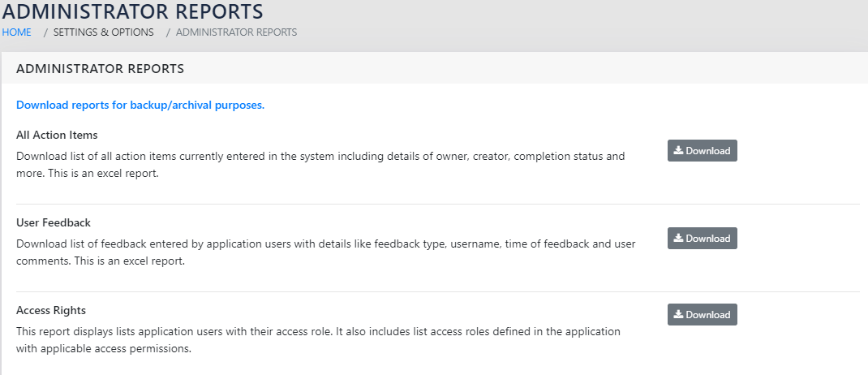The width and height of the screenshot is (868, 375).
Task: Download the Access Rights report
Action: pos(703,315)
